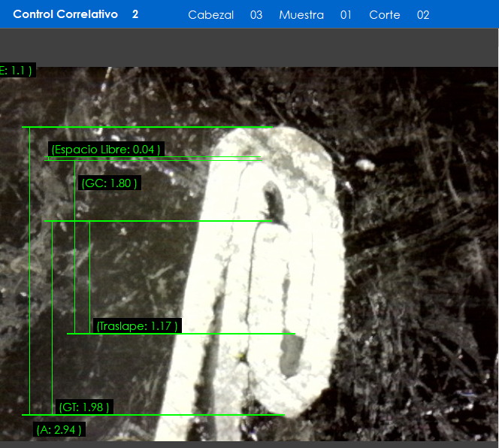499x448 pixels.
Task: Click the GC 1.80 measurement label
Action: (110, 183)
